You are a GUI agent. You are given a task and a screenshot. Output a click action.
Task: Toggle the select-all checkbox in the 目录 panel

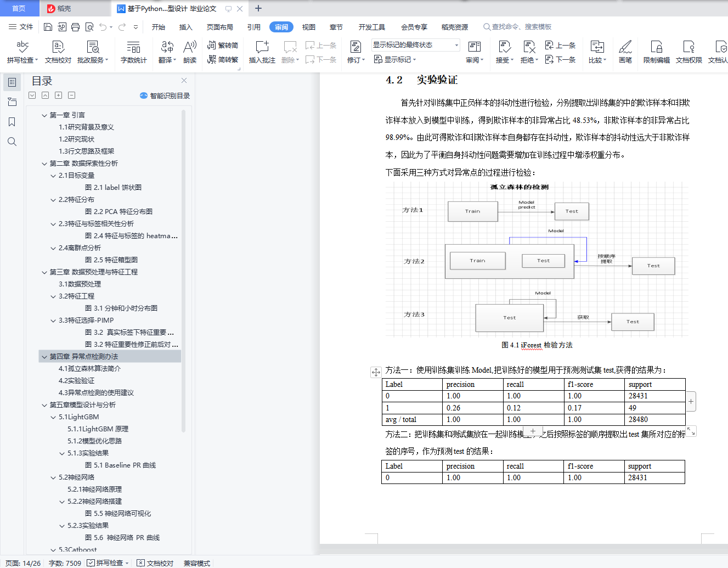pos(31,95)
